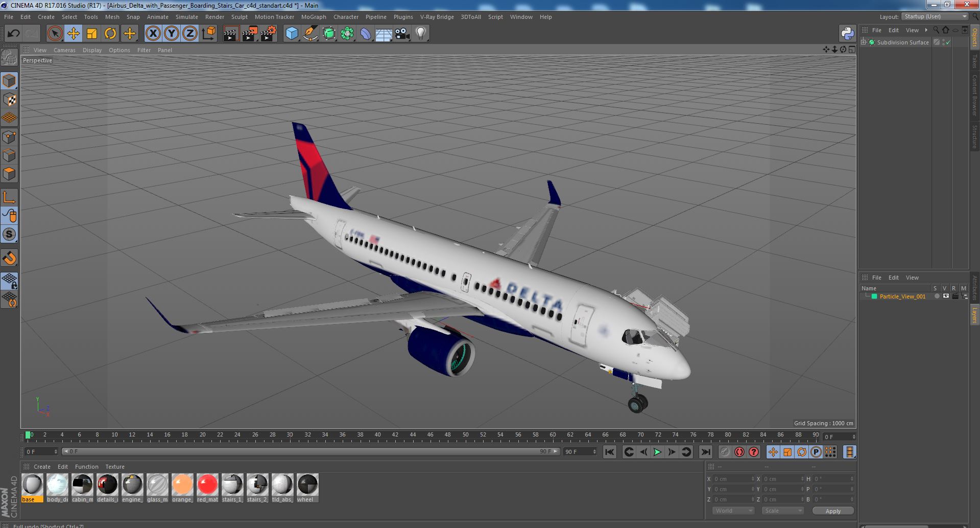Viewport: 980px width, 528px height.
Task: Select the glass_m material thumbnail
Action: point(157,488)
